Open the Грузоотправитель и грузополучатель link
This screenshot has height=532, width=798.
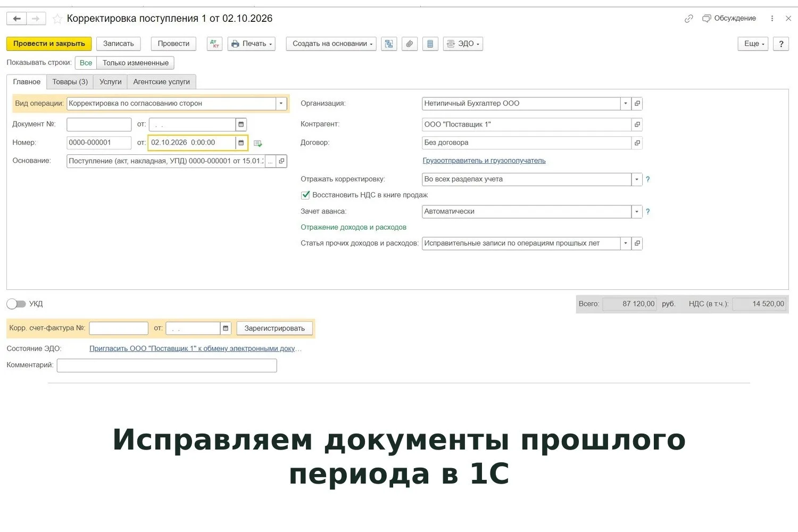click(484, 161)
